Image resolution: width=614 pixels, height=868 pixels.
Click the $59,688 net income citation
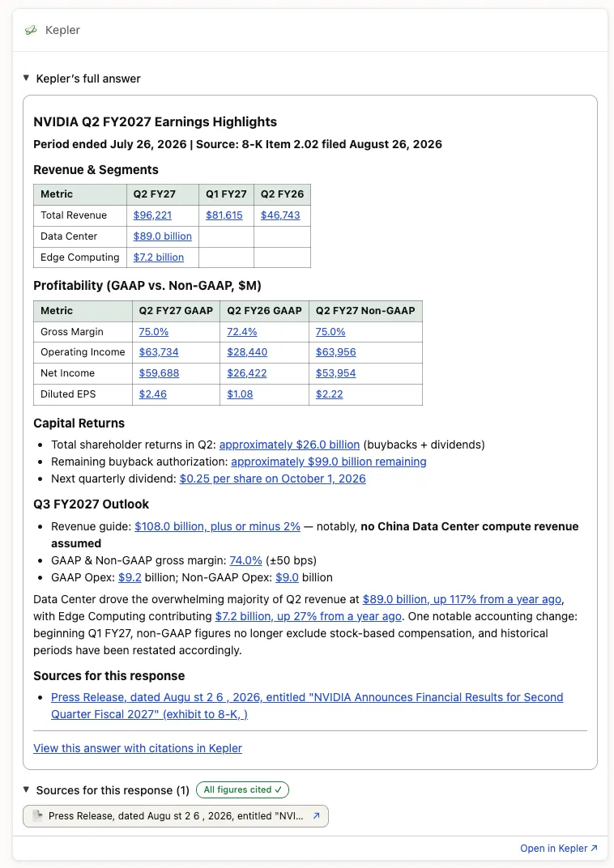tap(159, 373)
